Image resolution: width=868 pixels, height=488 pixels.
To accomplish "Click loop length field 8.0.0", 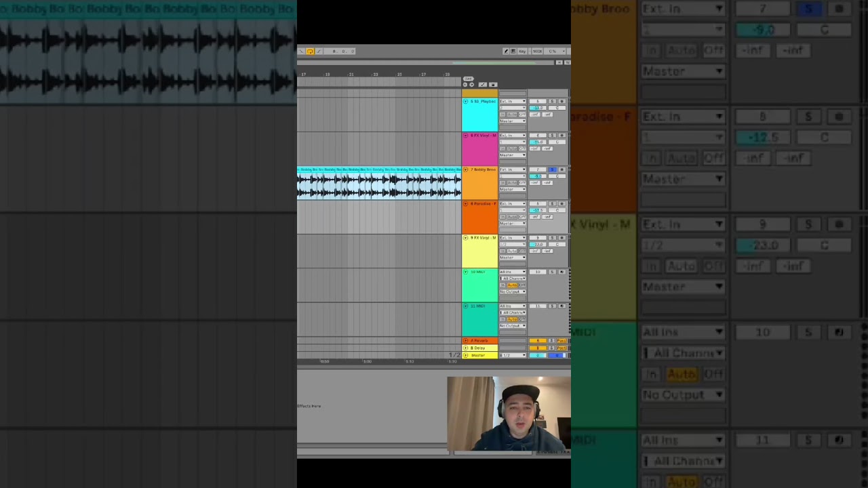I will (339, 51).
